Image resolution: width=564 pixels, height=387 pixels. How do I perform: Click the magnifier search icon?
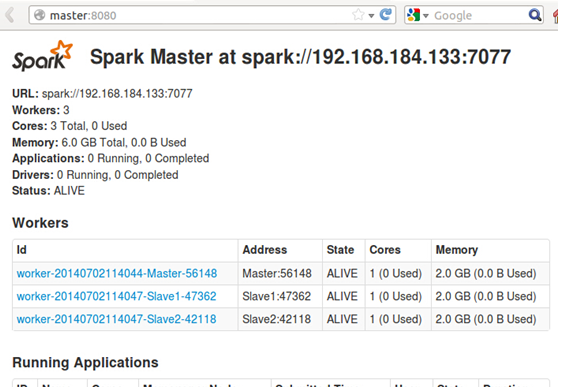[x=535, y=15]
